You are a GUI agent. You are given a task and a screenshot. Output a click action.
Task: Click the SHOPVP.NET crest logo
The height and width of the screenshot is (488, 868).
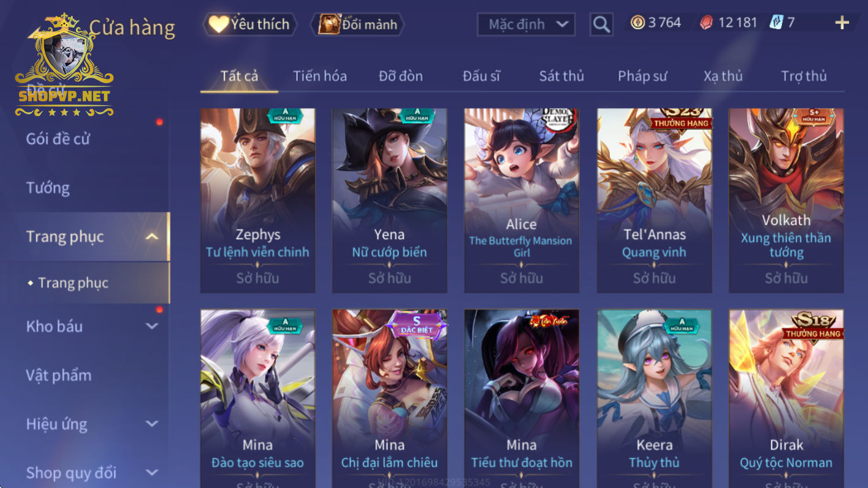coord(64,65)
